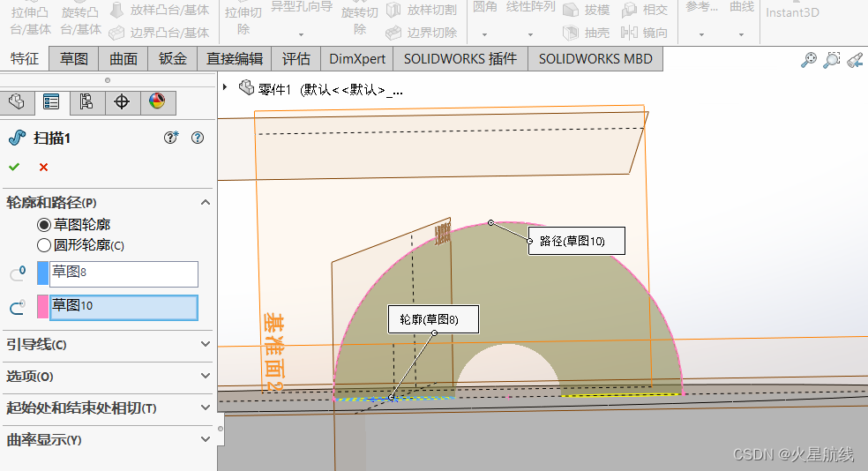
Task: Click the 路径(草图10) callout label
Action: pyautogui.click(x=577, y=241)
